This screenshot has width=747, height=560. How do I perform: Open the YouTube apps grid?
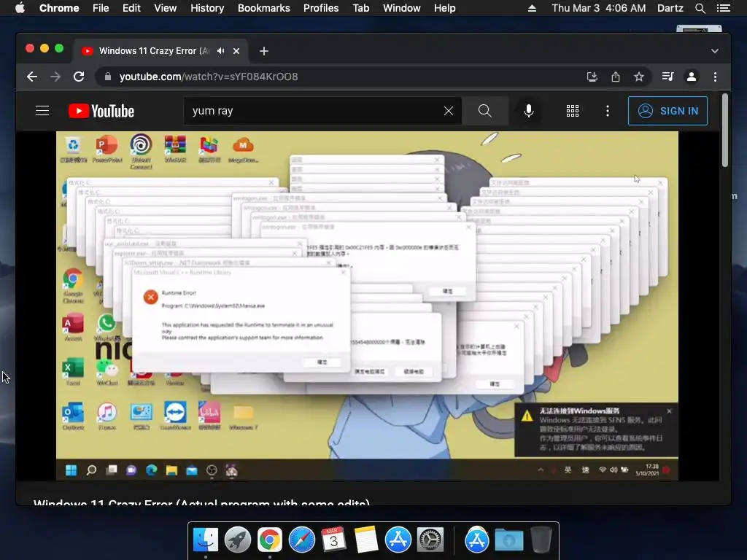572,111
